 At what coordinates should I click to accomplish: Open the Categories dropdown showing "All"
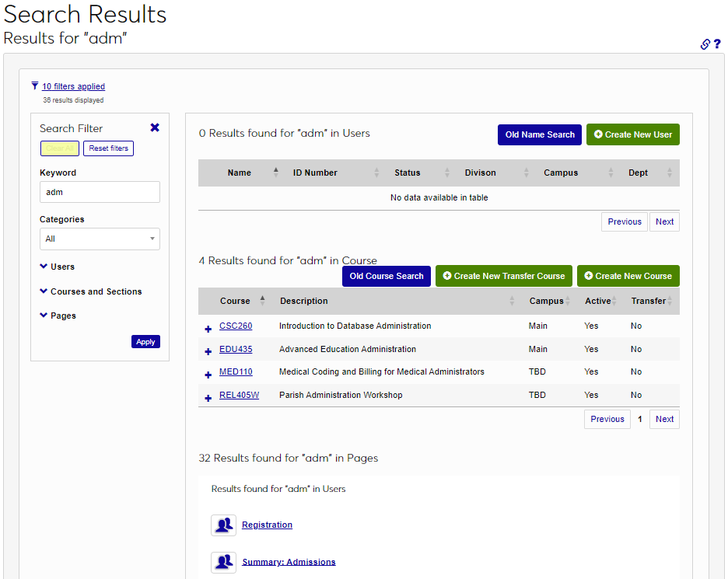100,239
